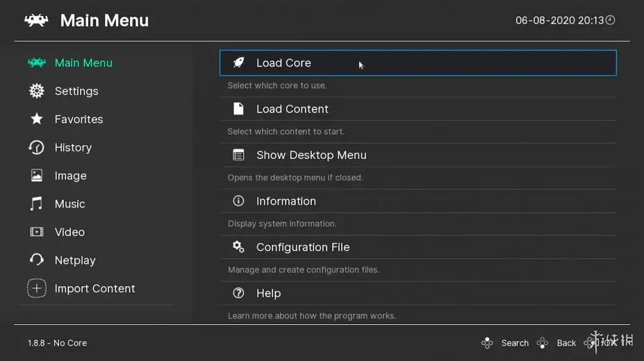The height and width of the screenshot is (361, 644).
Task: Open the Help entry
Action: 418,293
